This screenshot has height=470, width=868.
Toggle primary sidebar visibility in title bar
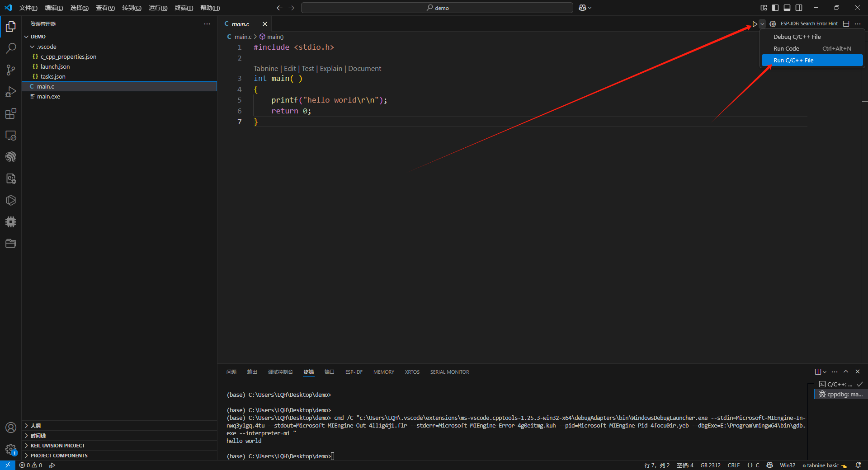tap(775, 8)
